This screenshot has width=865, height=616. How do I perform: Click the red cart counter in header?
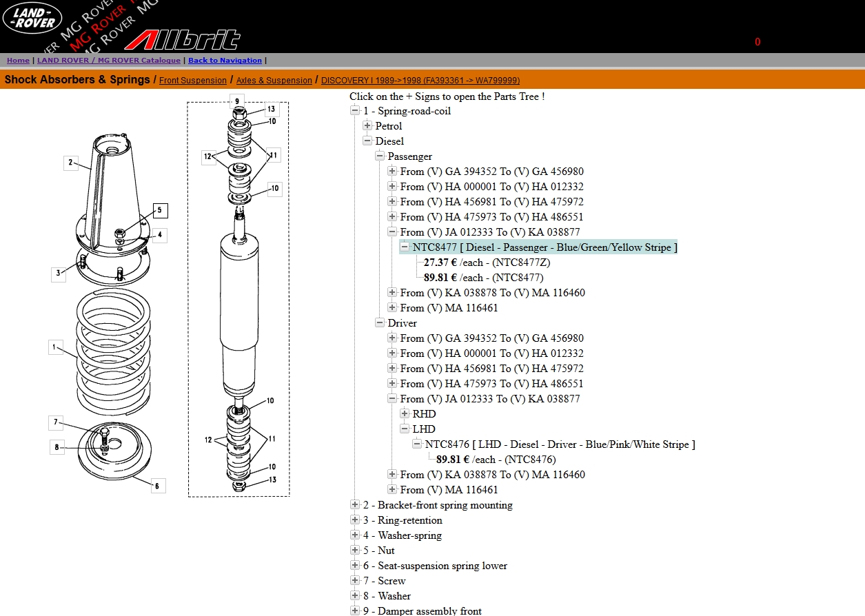point(757,42)
